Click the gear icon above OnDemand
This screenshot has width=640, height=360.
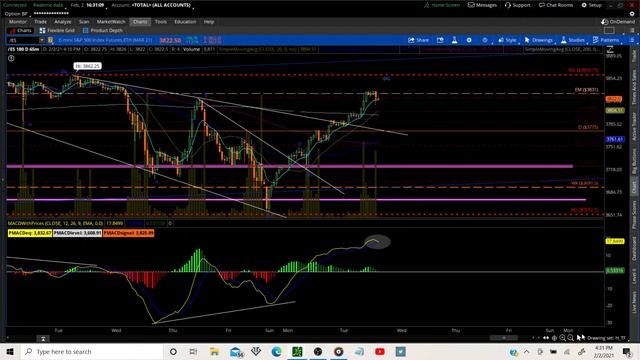632,13
